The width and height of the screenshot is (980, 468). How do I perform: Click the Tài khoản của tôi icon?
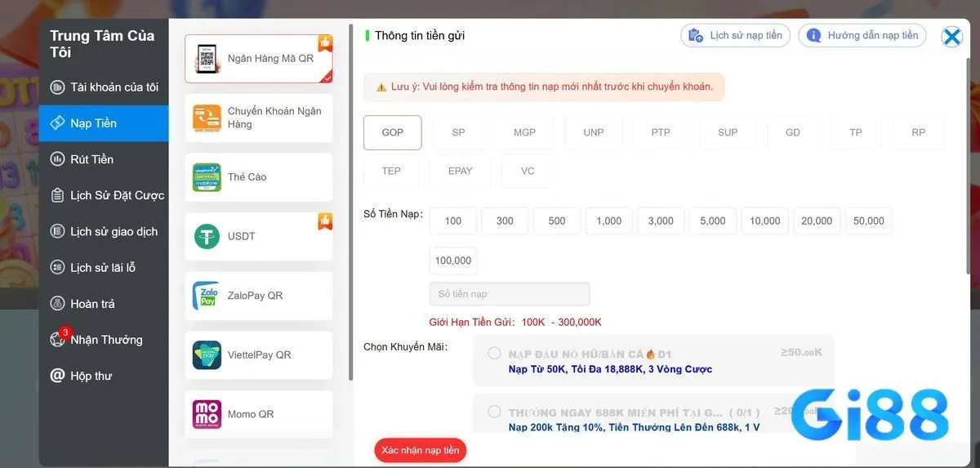click(x=57, y=87)
